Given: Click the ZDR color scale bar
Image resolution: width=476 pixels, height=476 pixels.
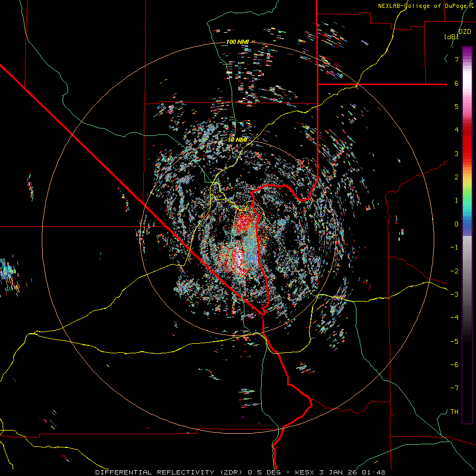Looking at the screenshot, I should (467, 235).
